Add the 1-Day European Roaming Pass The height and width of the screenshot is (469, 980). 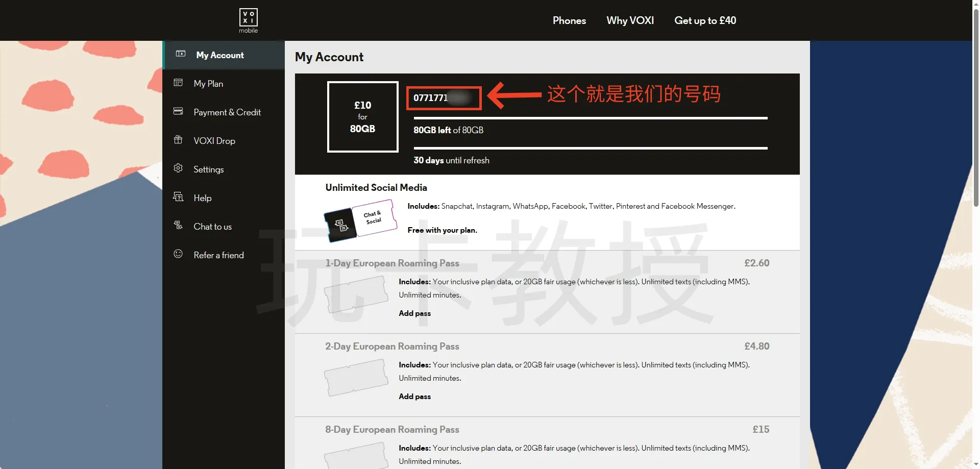pos(414,313)
